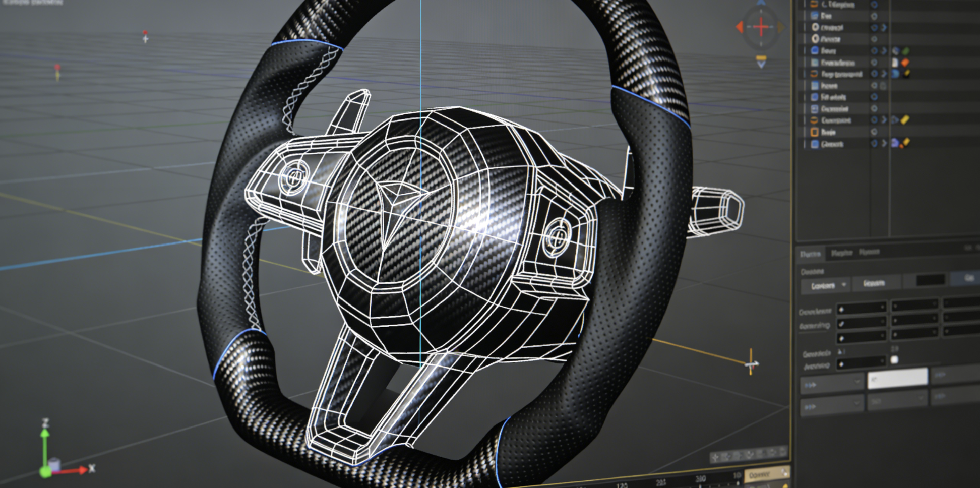The height and width of the screenshot is (488, 980).
Task: Click the yellow down arrow below the navigation gizmo
Action: pos(761,62)
